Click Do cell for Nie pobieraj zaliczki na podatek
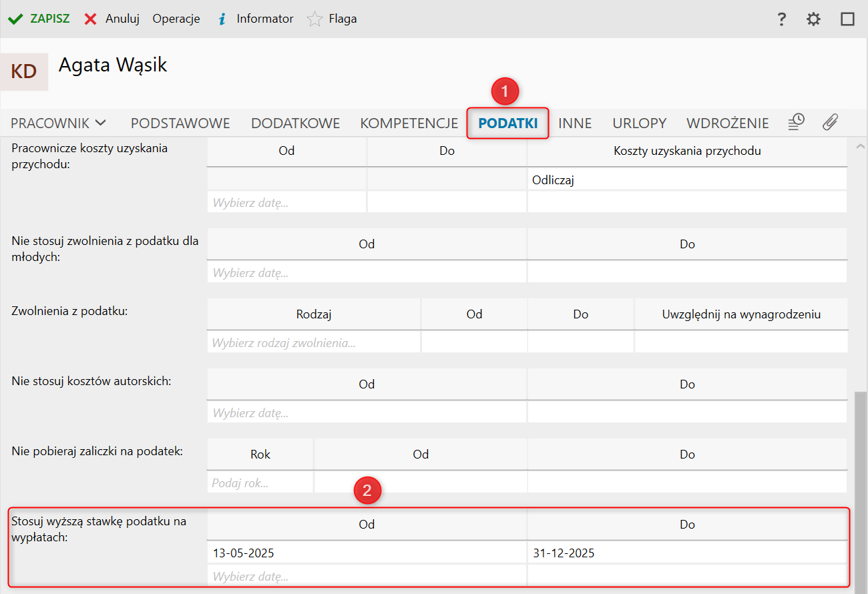This screenshot has height=594, width=868. (x=687, y=483)
